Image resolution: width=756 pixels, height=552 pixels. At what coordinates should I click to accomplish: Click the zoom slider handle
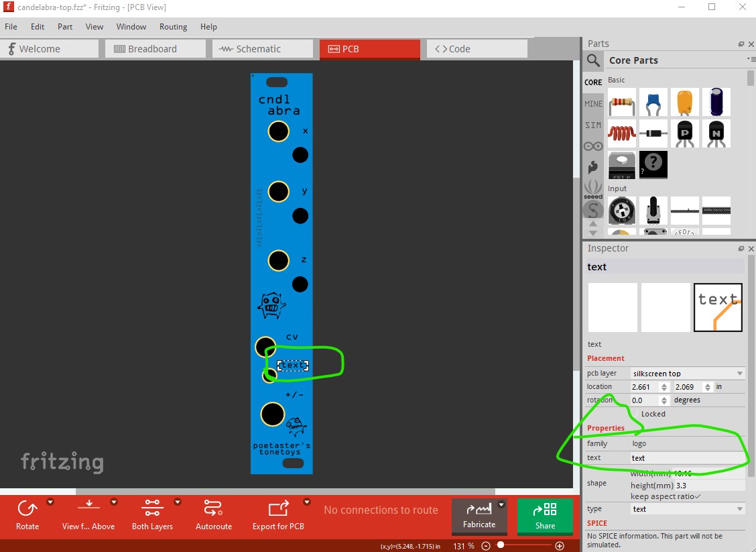click(x=501, y=546)
